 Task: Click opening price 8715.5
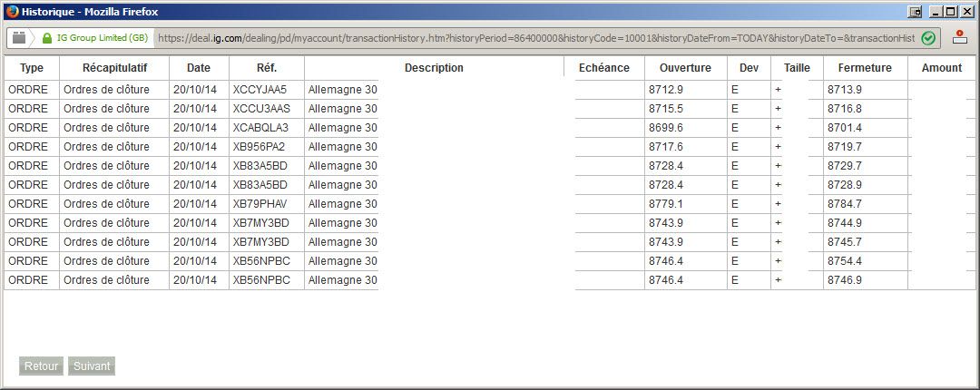[x=666, y=109]
